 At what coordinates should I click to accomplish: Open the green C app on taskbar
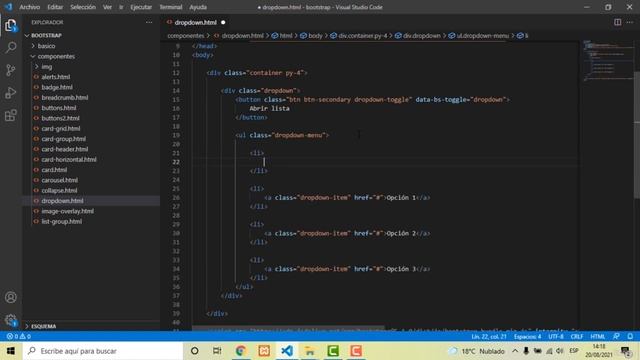click(333, 351)
